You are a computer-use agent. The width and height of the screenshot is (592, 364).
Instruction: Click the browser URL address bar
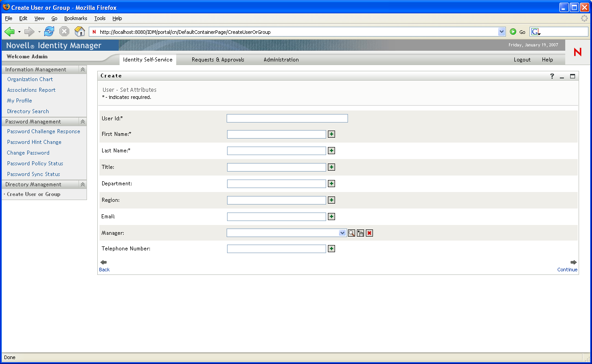(297, 32)
